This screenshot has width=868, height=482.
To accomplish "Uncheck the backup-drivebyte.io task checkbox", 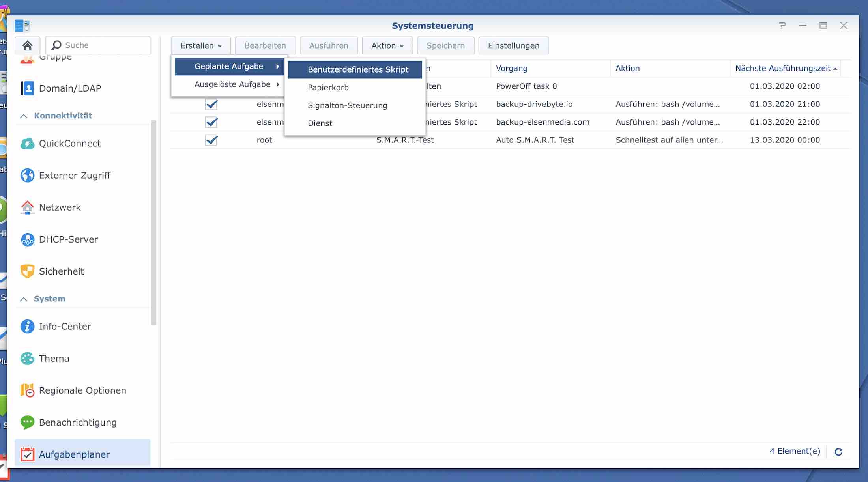I will click(x=211, y=105).
